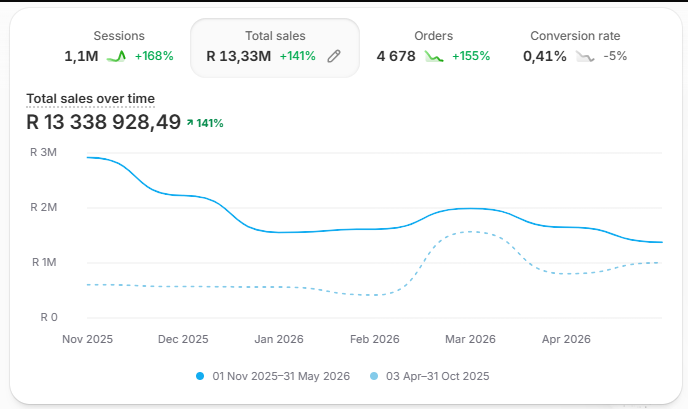The image size is (688, 409).
Task: Click the pencil edit icon on Total sales
Action: (334, 56)
